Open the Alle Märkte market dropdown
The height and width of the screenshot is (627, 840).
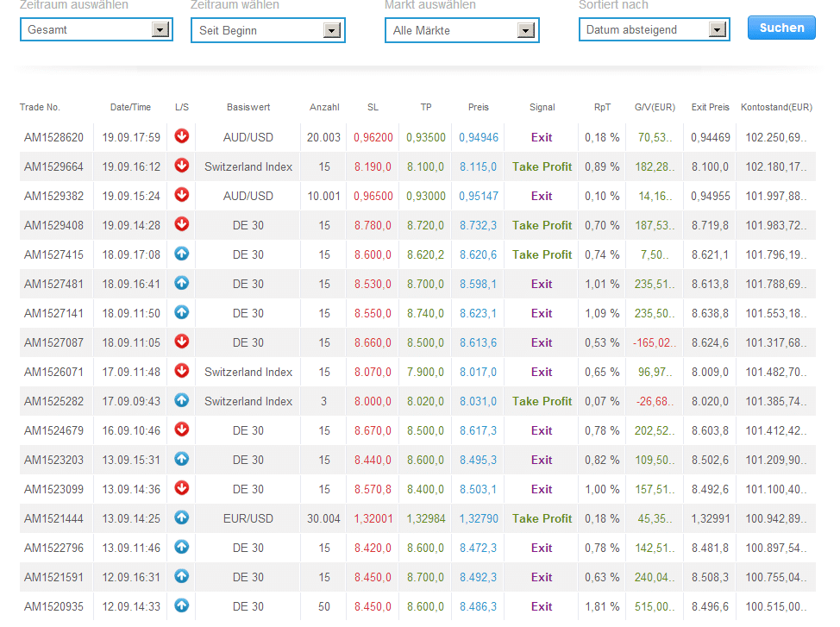point(461,30)
